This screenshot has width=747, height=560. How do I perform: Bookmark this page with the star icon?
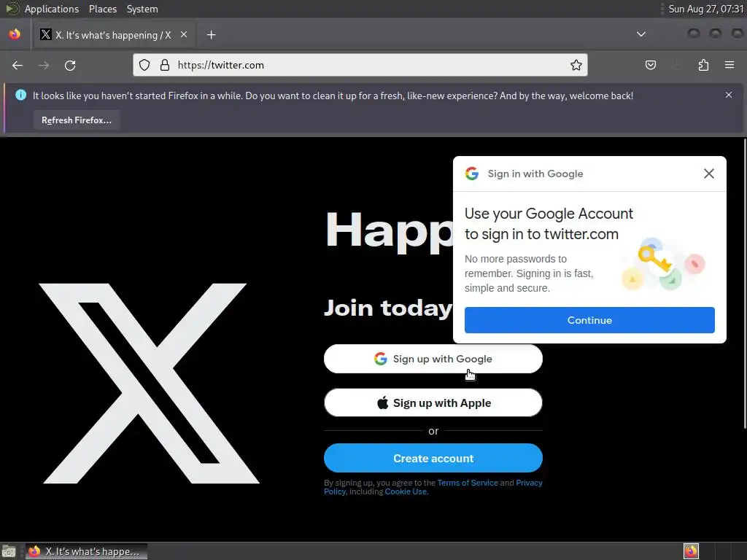[576, 65]
